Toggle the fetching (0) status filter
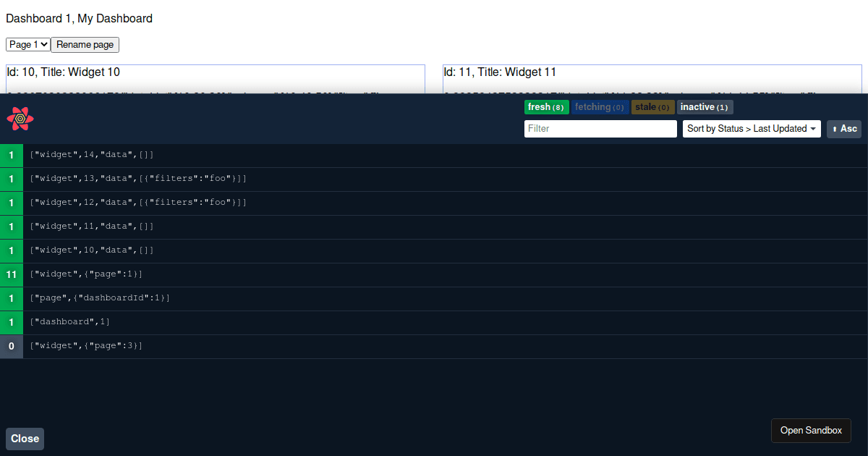Image resolution: width=868 pixels, height=456 pixels. pyautogui.click(x=600, y=106)
